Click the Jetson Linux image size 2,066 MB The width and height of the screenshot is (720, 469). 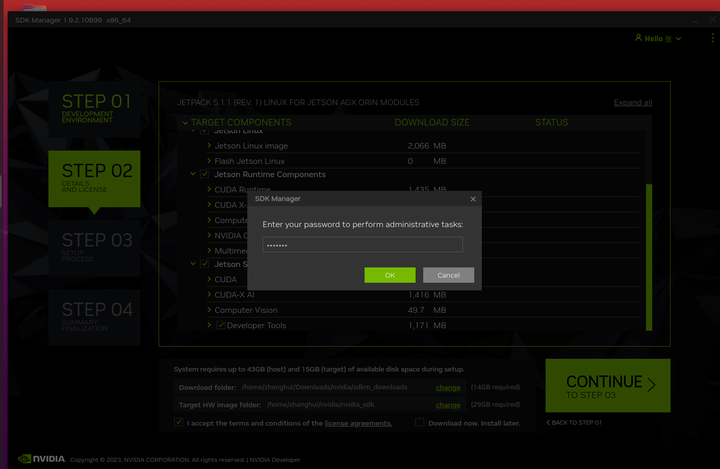tap(427, 146)
